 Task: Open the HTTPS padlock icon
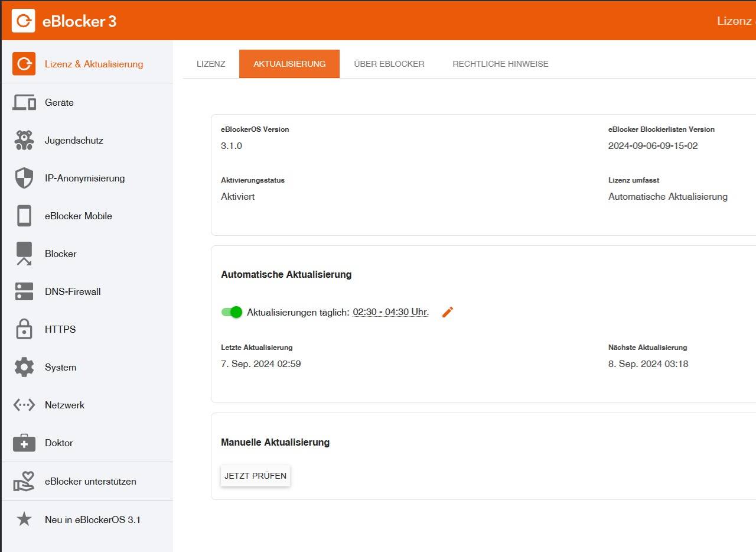click(24, 329)
